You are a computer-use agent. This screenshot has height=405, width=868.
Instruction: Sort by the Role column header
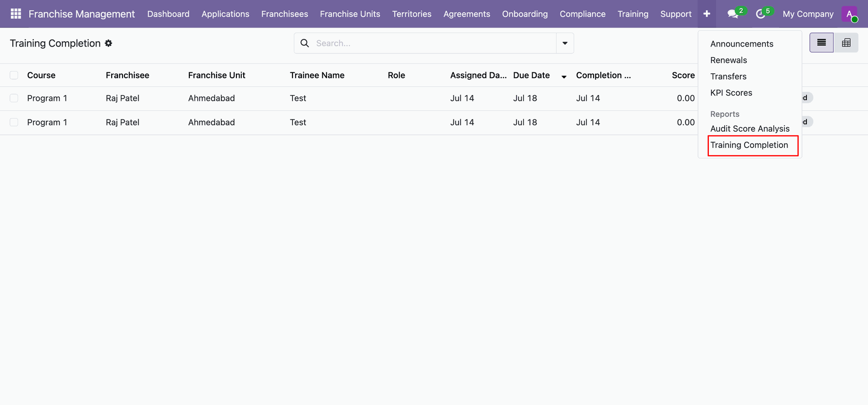[396, 75]
